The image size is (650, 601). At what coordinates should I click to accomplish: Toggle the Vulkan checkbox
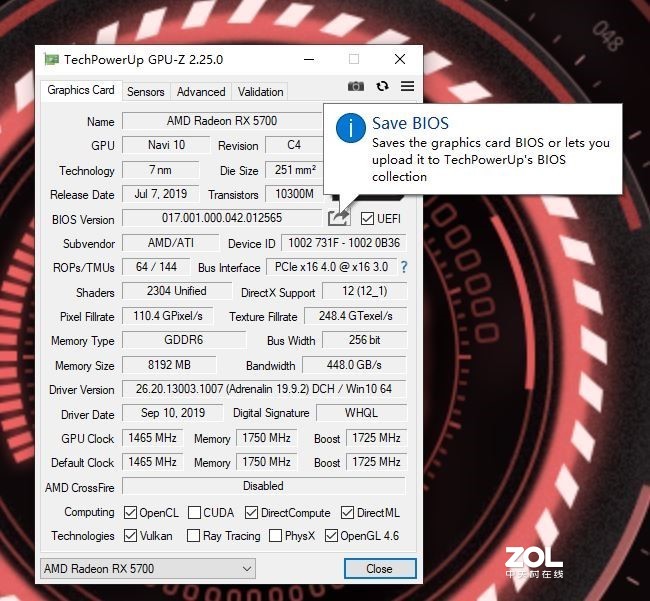coord(130,535)
